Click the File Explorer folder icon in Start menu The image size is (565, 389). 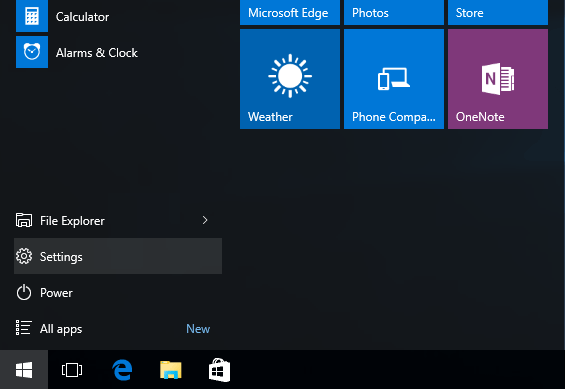[x=24, y=220]
